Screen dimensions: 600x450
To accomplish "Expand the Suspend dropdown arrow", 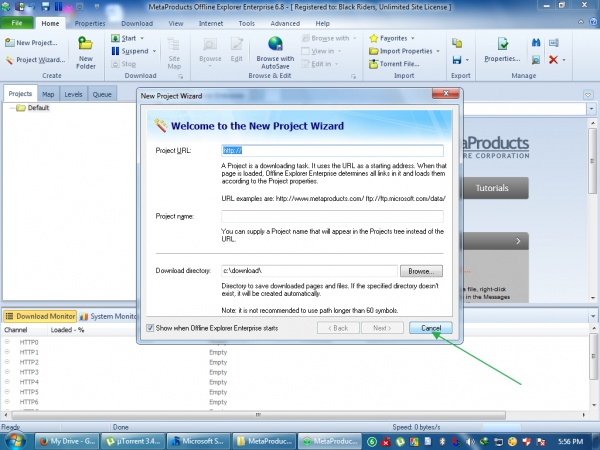I will point(154,51).
